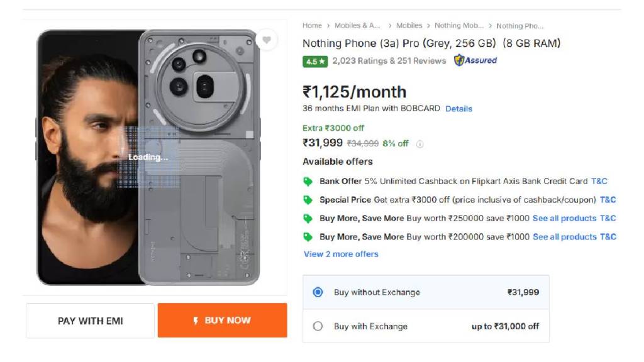The width and height of the screenshot is (644, 362).
Task: Open Mobiles breadcrumb link
Action: (409, 26)
